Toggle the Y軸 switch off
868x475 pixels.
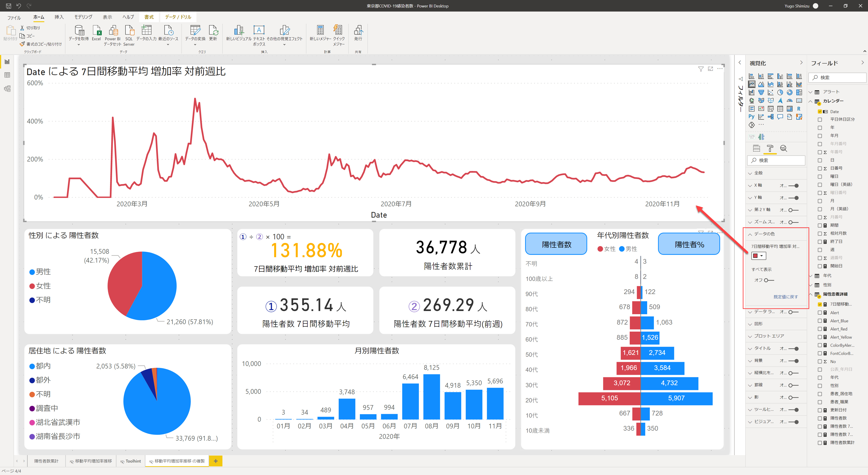tap(794, 198)
